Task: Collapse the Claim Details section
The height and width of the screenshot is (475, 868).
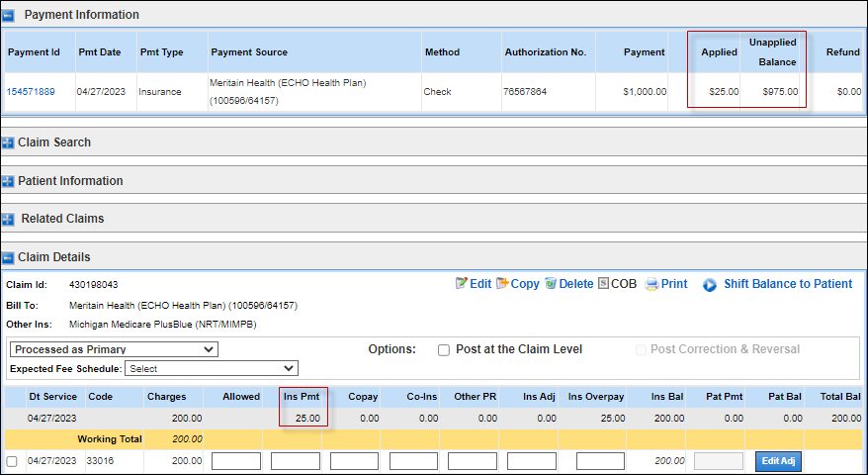Action: (9, 257)
